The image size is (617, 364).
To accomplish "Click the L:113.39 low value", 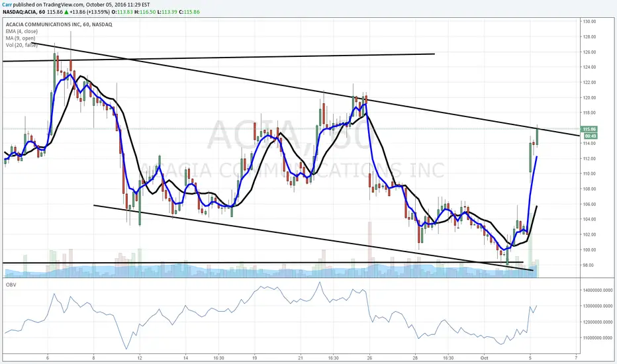I will point(167,12).
